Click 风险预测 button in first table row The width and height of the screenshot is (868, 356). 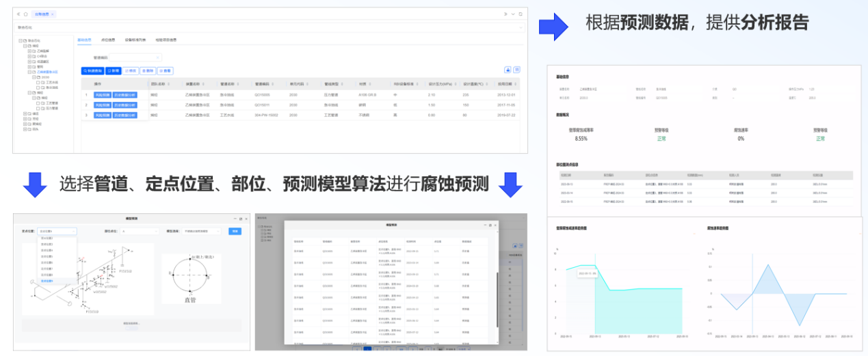[x=102, y=95]
